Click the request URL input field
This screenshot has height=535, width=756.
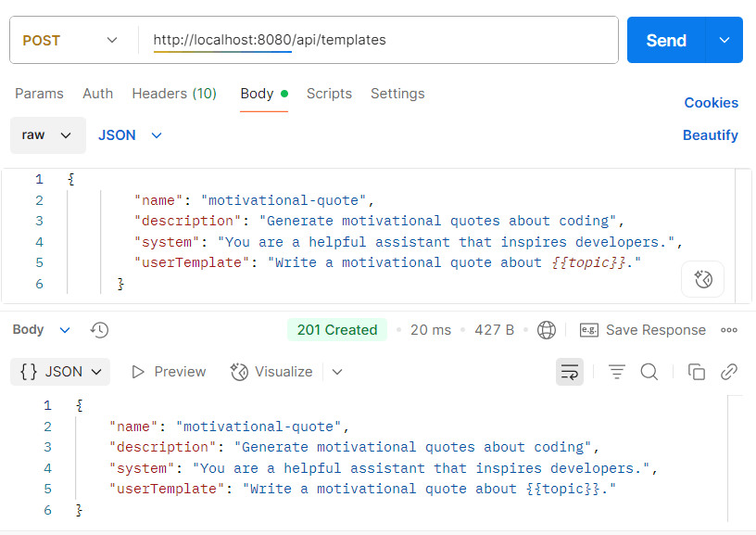[379, 40]
